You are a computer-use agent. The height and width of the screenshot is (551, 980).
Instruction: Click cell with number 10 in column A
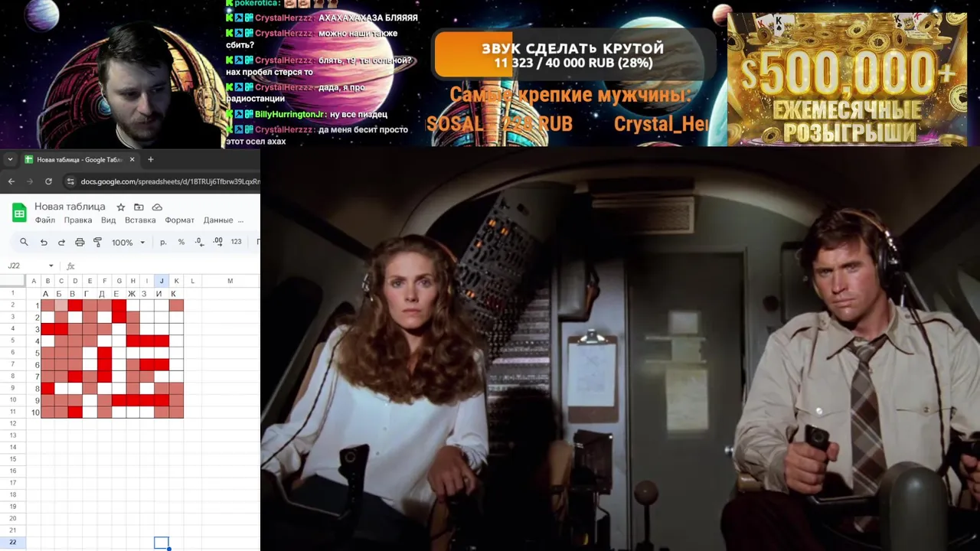click(33, 412)
